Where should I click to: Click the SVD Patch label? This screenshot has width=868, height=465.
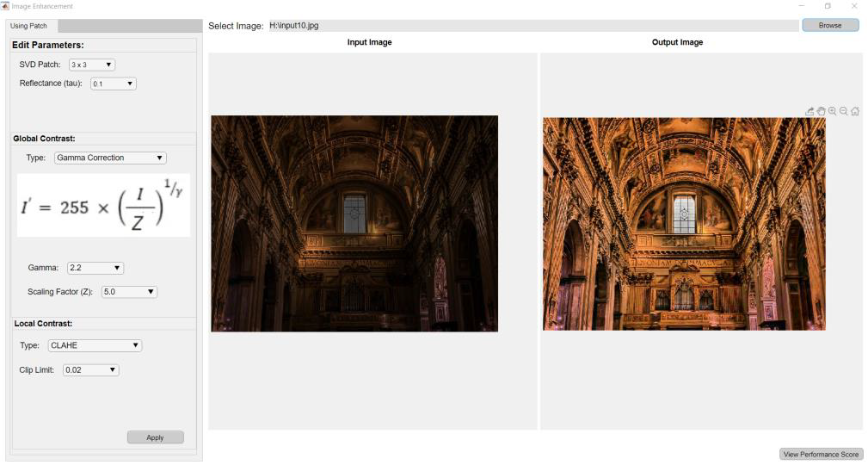pyautogui.click(x=40, y=65)
